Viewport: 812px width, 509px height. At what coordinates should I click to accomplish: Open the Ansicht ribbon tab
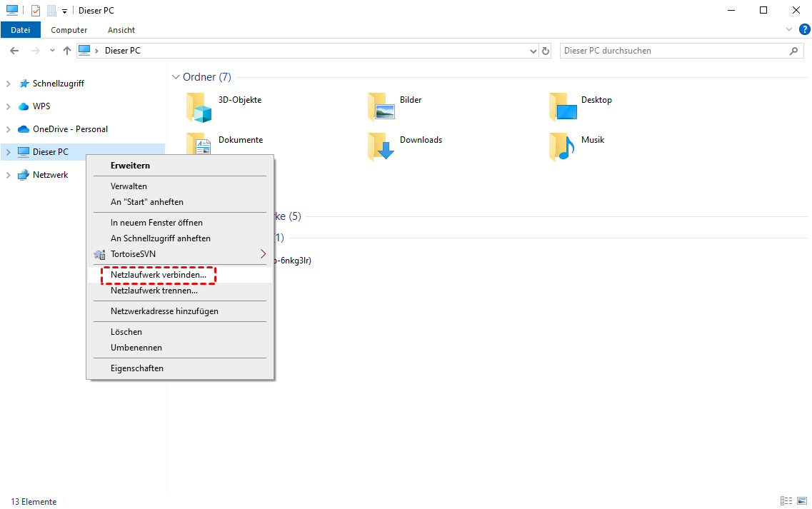pyautogui.click(x=121, y=30)
